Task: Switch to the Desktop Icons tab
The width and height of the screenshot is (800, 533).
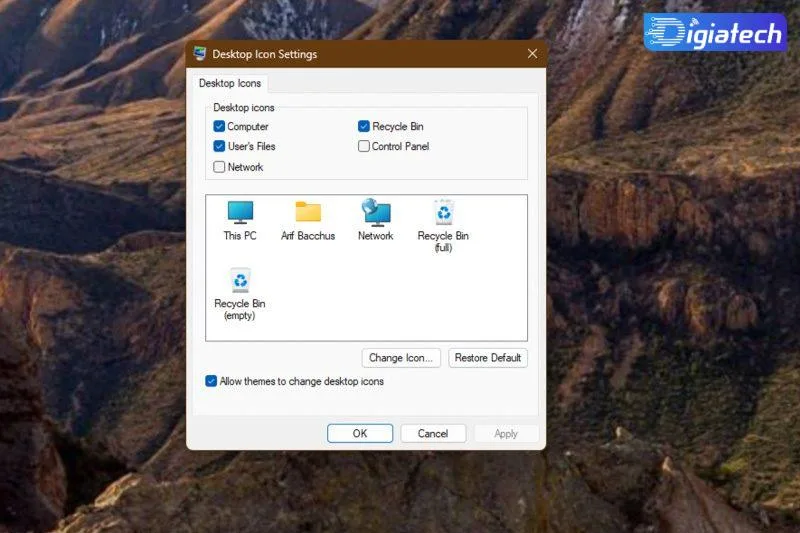Action: [230, 83]
